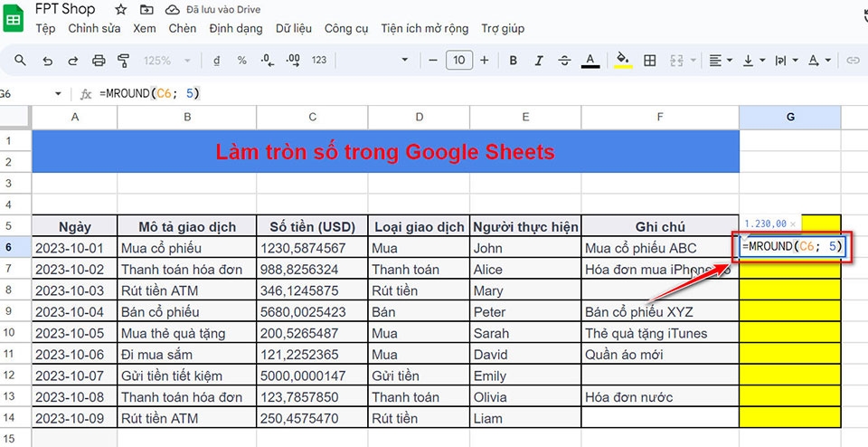Select cell 5000,0000147
The width and height of the screenshot is (868, 447).
tap(312, 376)
